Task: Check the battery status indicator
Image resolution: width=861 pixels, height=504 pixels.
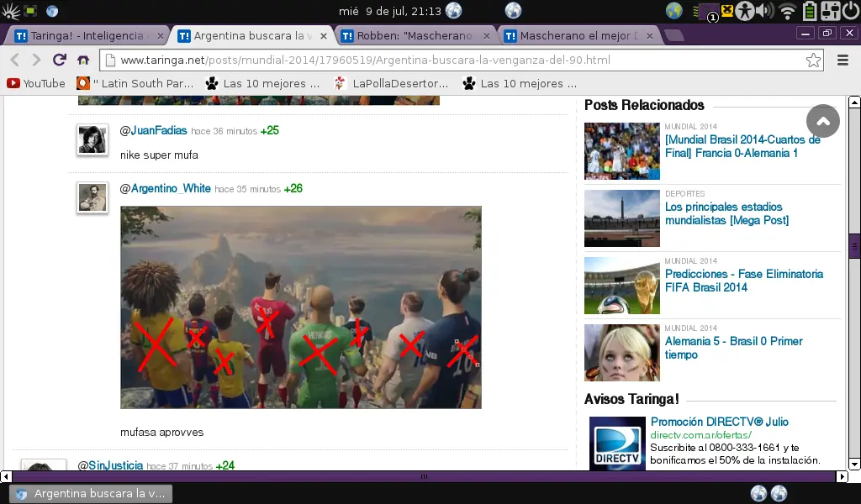Action: tap(810, 11)
